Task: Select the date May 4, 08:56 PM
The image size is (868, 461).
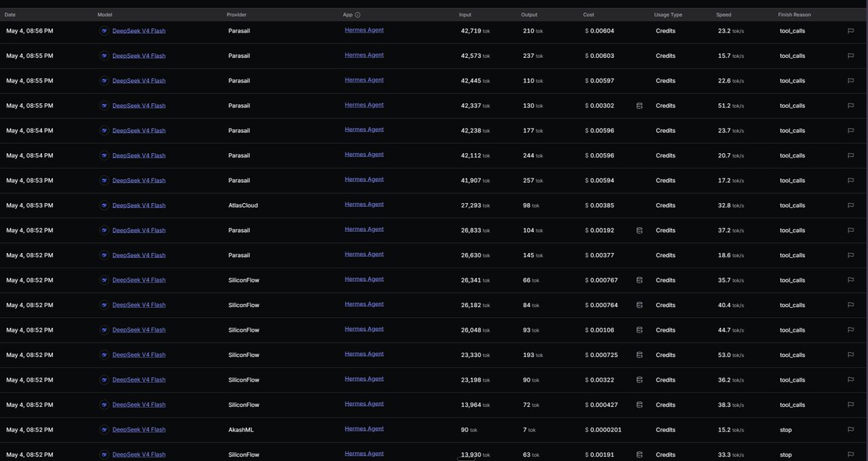Action: [30, 31]
